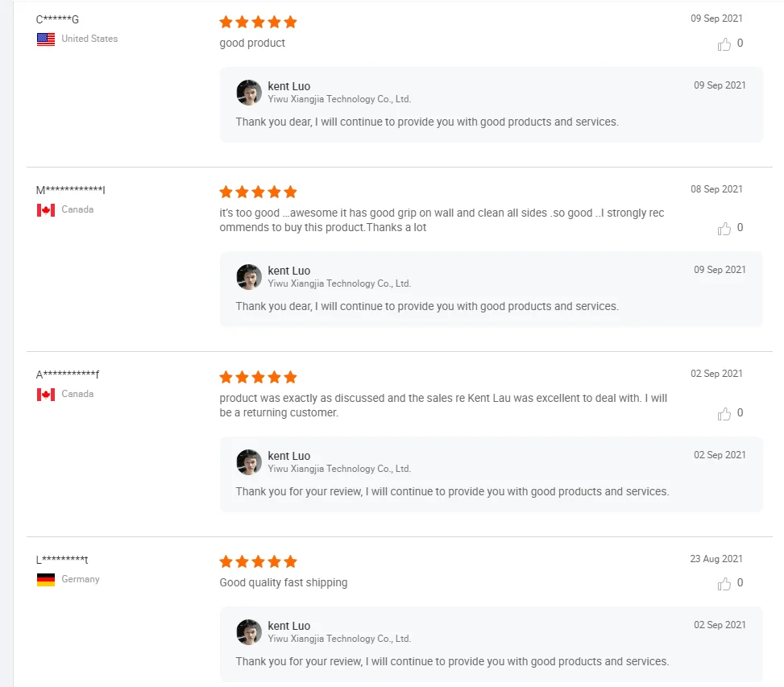Viewport: 784px width, 687px height.
Task: Click the five-star rating of C******G's review
Action: point(258,22)
